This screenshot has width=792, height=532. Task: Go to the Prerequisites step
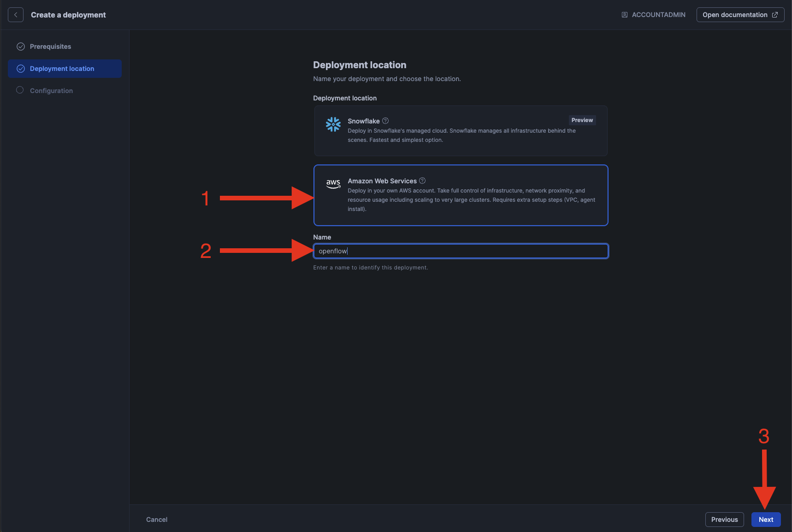click(x=50, y=47)
